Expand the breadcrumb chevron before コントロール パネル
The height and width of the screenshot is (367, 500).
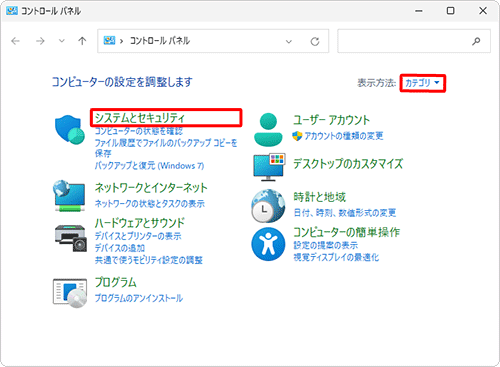click(x=121, y=41)
